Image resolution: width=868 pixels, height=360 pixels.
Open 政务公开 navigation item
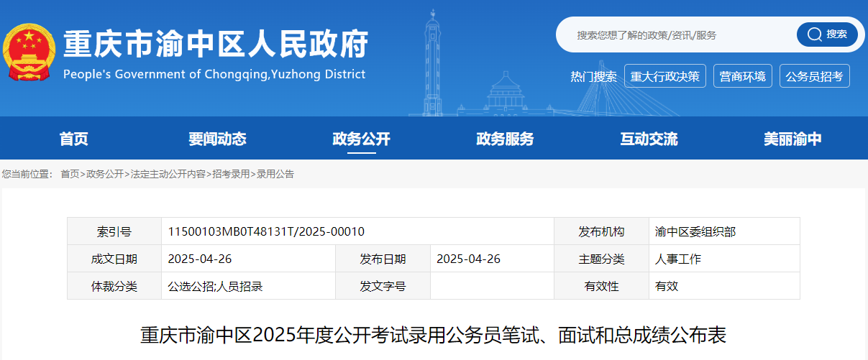click(x=361, y=139)
